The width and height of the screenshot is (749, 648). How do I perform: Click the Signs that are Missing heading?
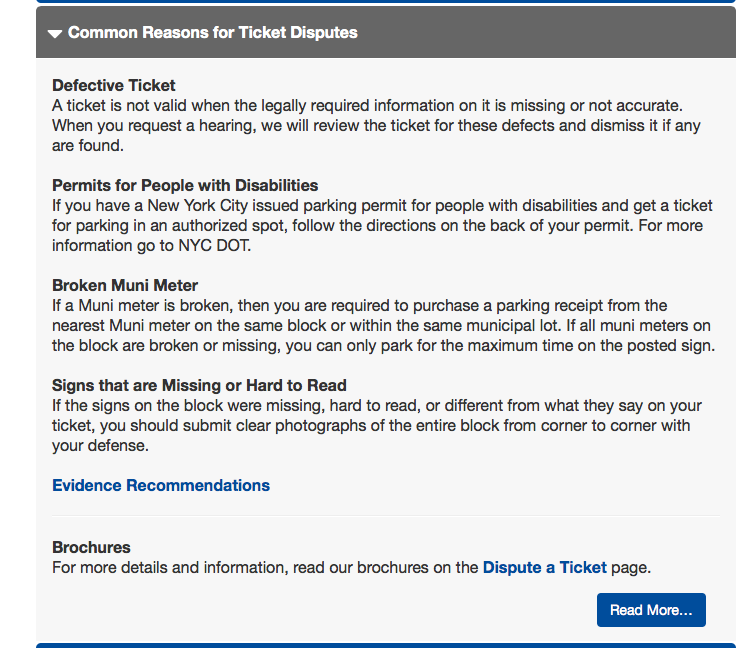pyautogui.click(x=199, y=385)
